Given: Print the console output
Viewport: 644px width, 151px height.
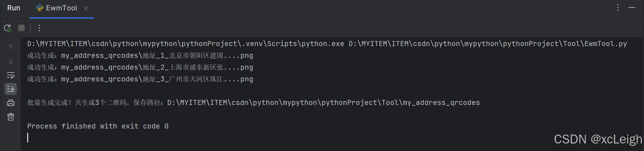Looking at the screenshot, I should pyautogui.click(x=11, y=103).
